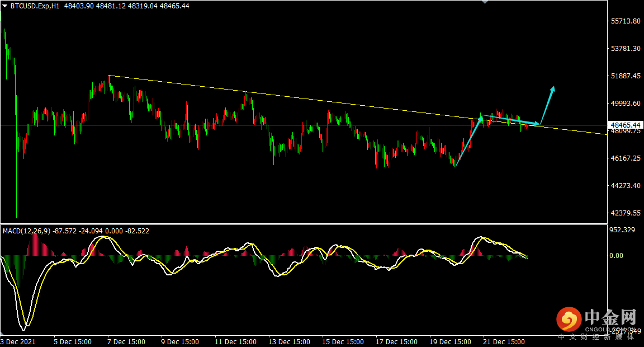The image size is (644, 347).
Task: Click the 44273.40 price scale value
Action: pyautogui.click(x=626, y=186)
